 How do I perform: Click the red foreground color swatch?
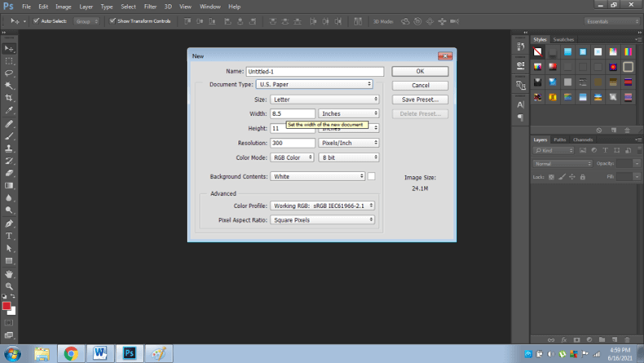pos(7,307)
